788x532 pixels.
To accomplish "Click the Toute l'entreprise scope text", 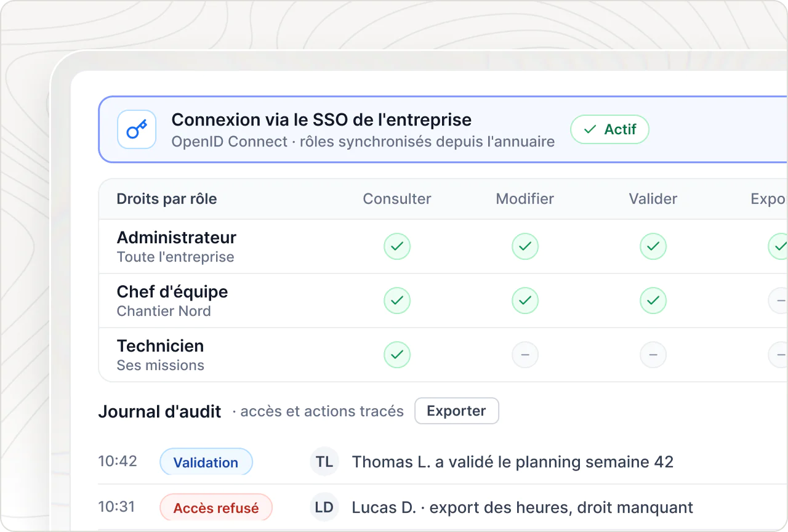I will tap(175, 257).
